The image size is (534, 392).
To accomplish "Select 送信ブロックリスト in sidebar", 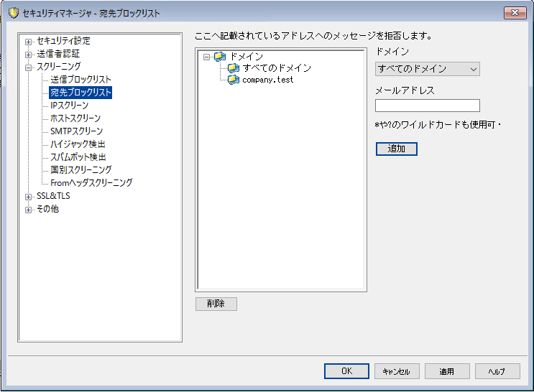I will [80, 80].
